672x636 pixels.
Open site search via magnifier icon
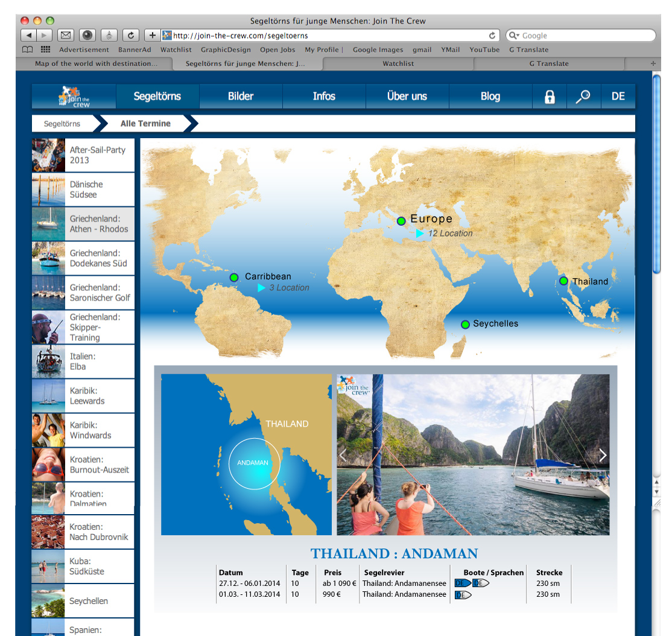click(x=583, y=97)
